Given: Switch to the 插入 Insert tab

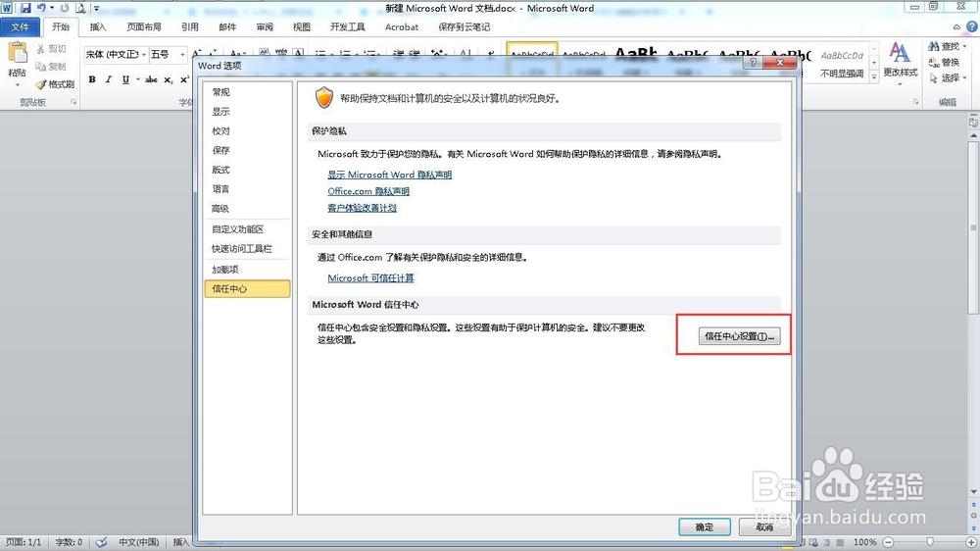Looking at the screenshot, I should (x=98, y=26).
